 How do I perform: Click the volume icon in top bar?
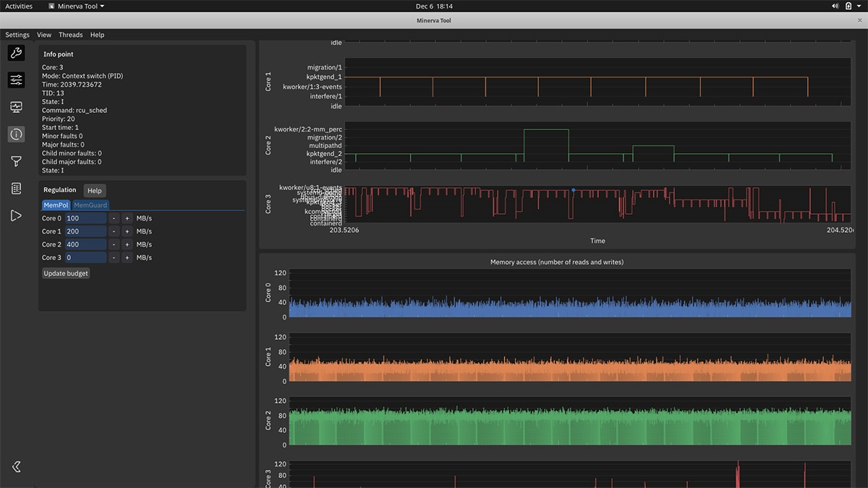(x=835, y=6)
